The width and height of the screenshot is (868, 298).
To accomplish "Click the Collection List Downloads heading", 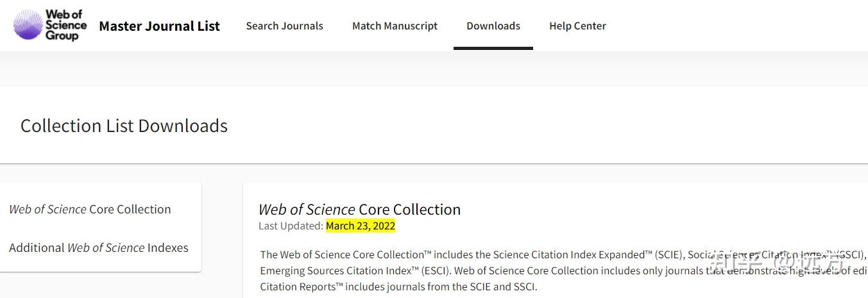I will (124, 126).
